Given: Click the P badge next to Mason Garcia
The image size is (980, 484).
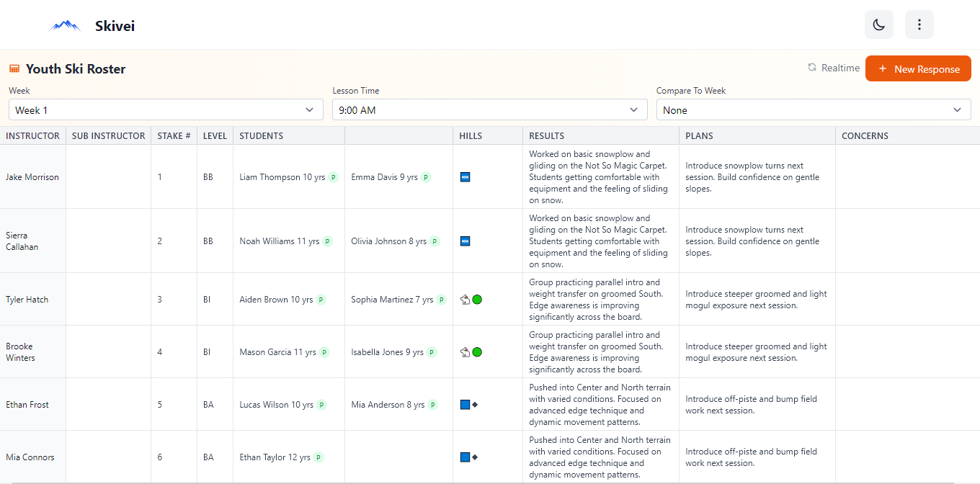Looking at the screenshot, I should click(324, 352).
